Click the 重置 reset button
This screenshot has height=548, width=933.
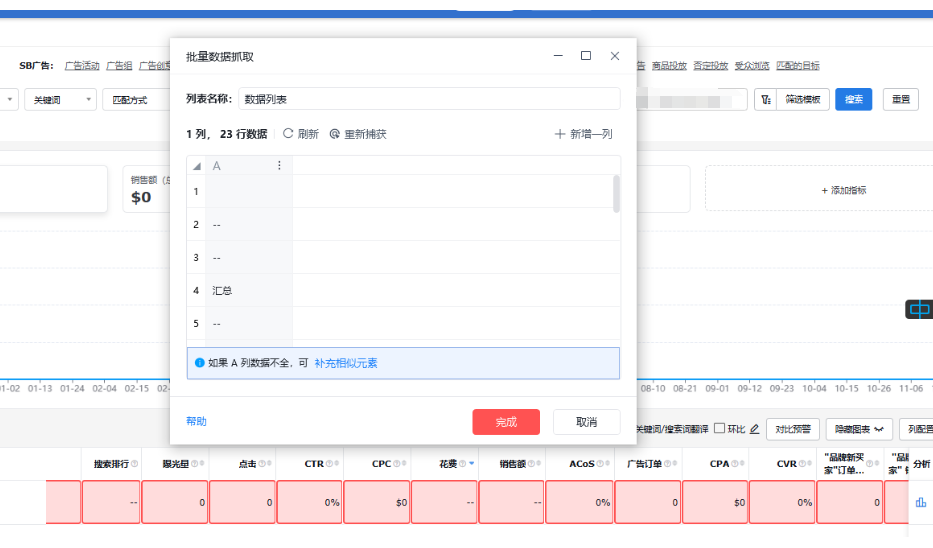[901, 99]
